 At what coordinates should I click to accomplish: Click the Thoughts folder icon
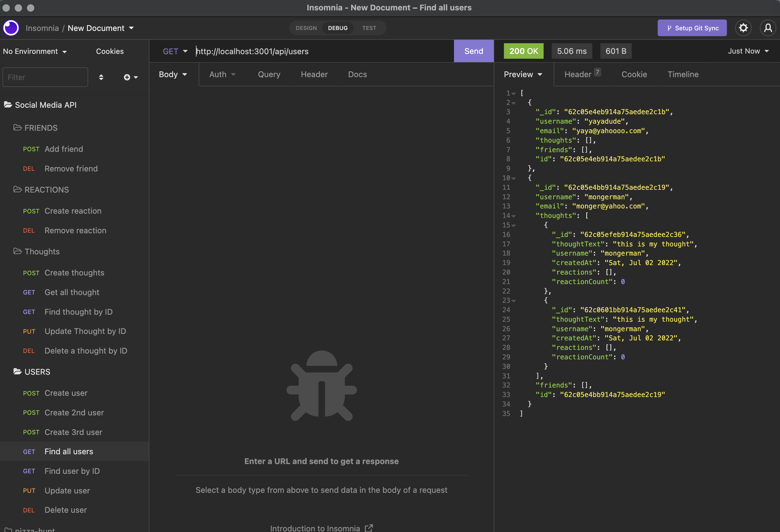17,251
